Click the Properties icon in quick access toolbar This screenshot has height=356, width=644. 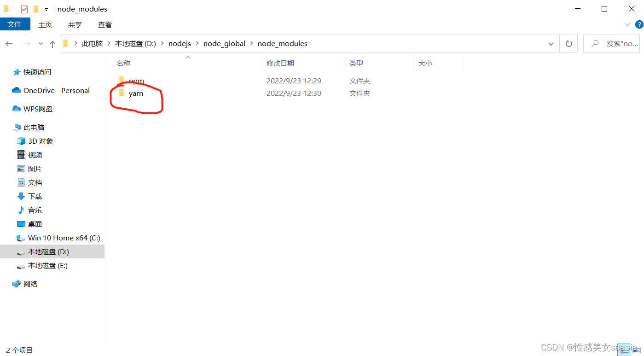click(24, 9)
